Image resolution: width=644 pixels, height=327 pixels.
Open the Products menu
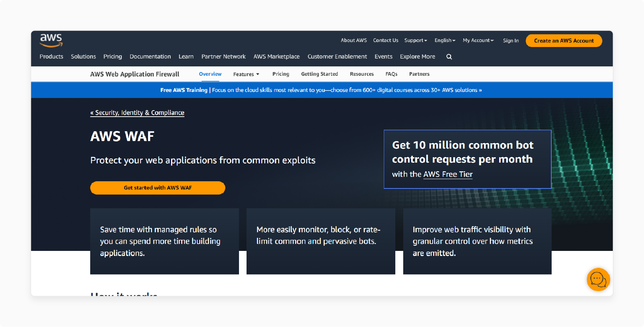(51, 57)
